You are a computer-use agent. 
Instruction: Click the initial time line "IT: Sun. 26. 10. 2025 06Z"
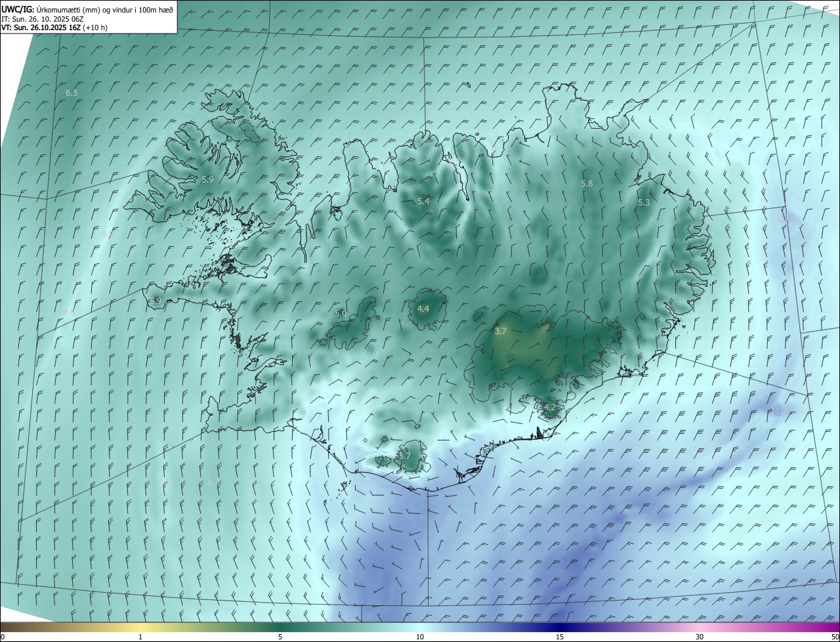click(43, 18)
